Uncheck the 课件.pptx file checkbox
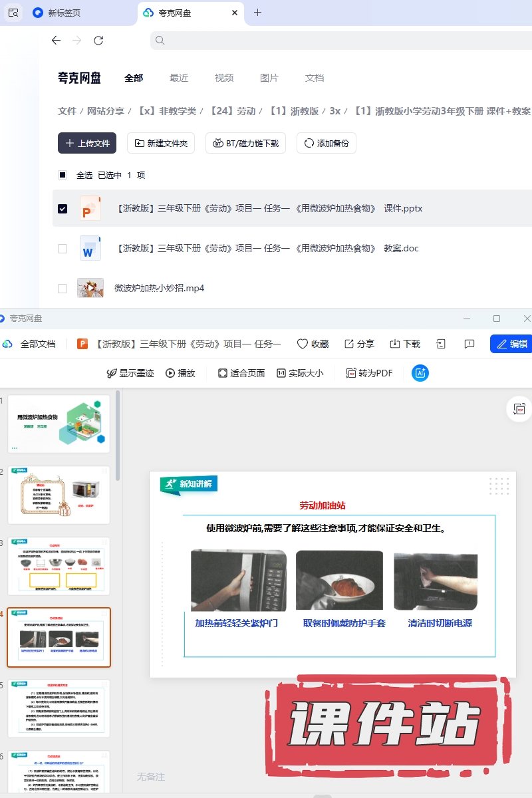 (63, 209)
